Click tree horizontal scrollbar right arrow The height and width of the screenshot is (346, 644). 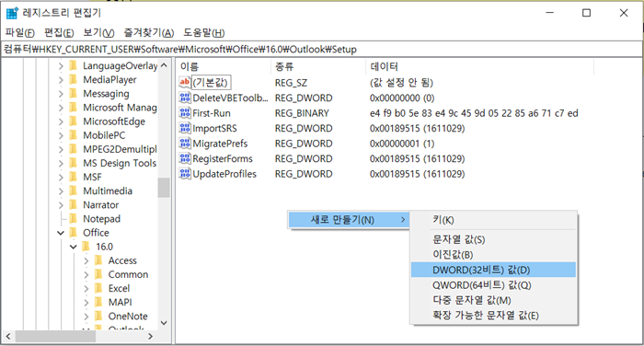[150, 336]
